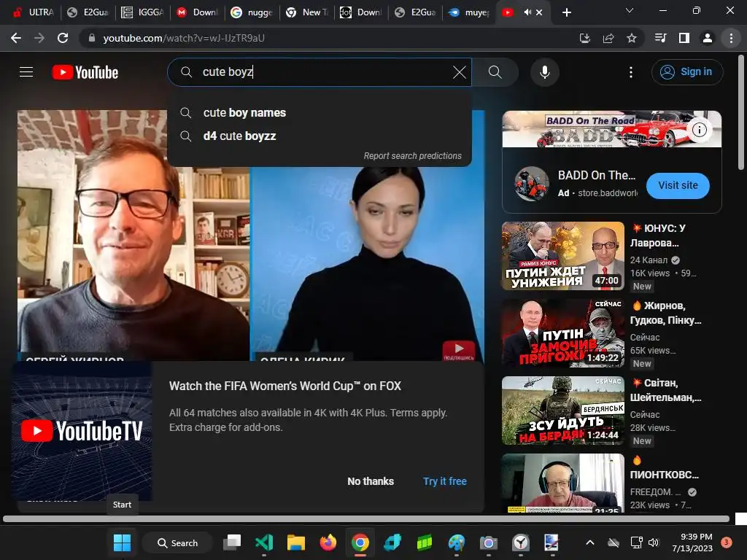Toggle the Chrome side panel

[684, 38]
